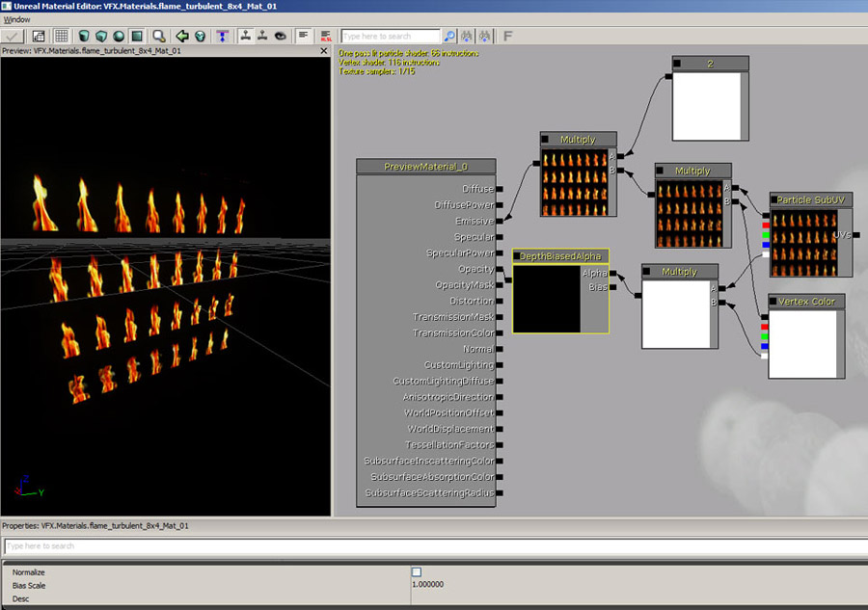Click the magnifying glass icon in toolbar
The height and width of the screenshot is (610, 868).
(158, 36)
